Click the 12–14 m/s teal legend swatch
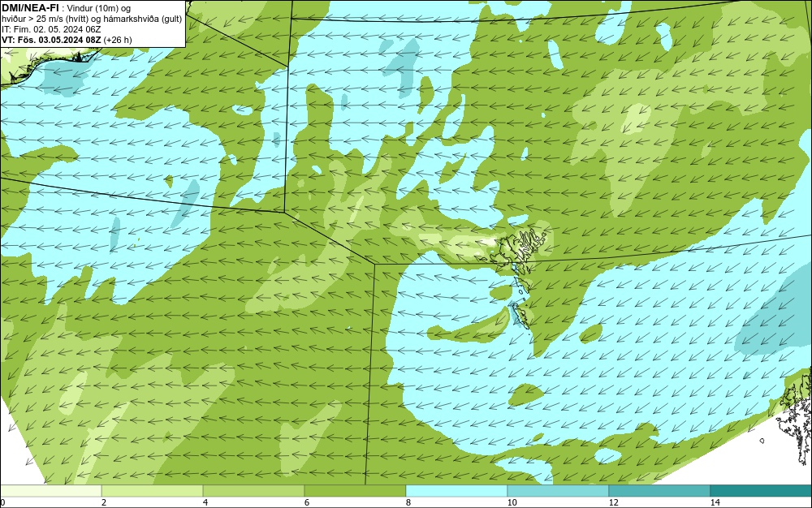 [x=659, y=491]
